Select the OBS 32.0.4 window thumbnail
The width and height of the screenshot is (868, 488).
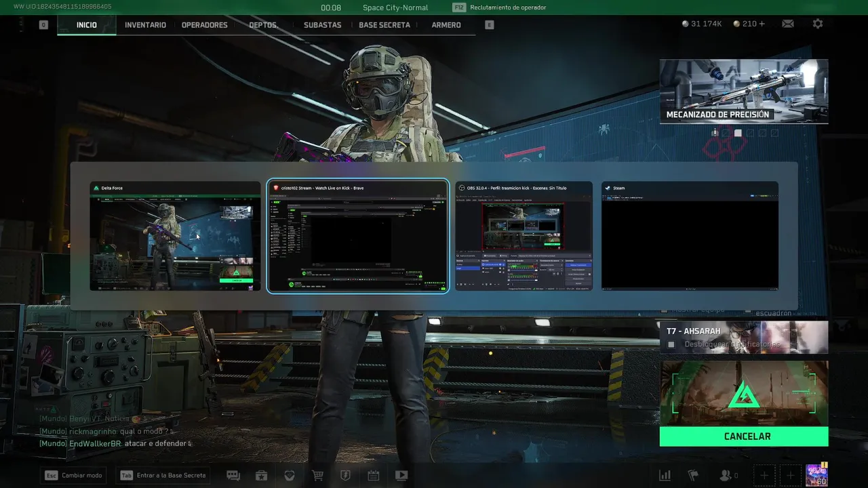524,236
